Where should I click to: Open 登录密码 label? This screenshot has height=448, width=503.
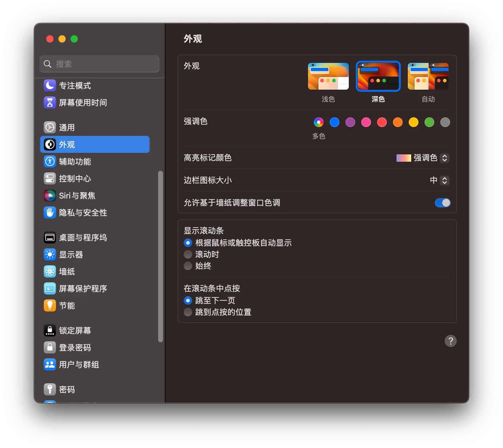pos(75,348)
